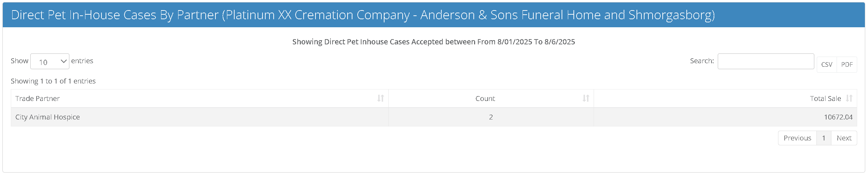
Task: Open the Show entries count dropdown
Action: click(50, 61)
